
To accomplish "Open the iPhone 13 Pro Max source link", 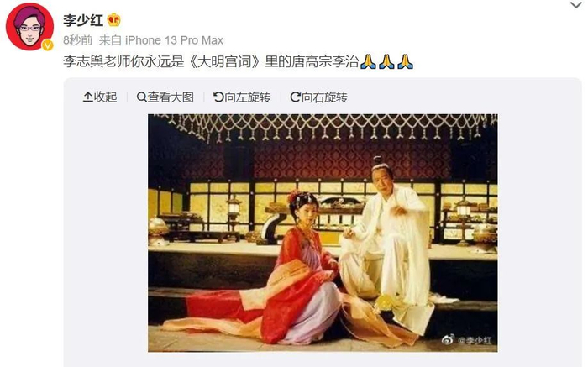I will [174, 40].
